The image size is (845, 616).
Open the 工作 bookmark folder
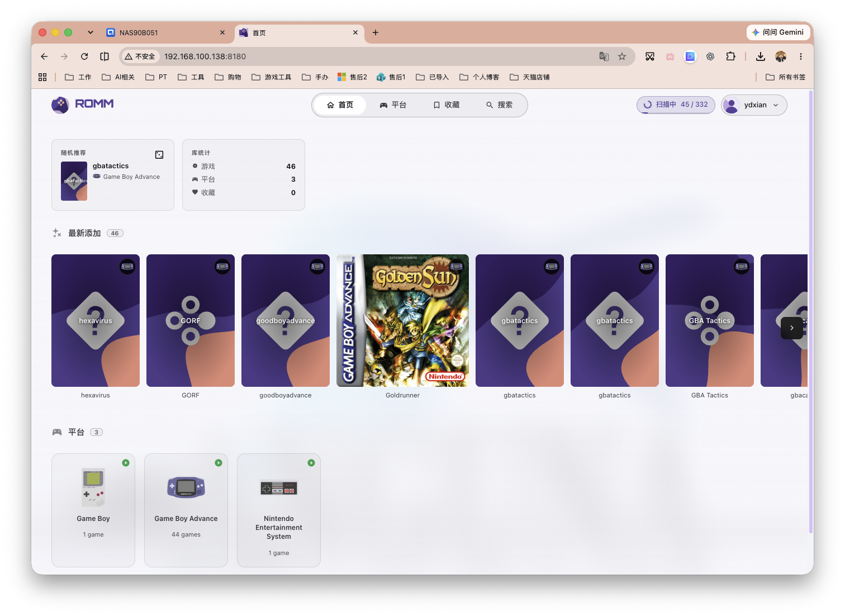(78, 77)
